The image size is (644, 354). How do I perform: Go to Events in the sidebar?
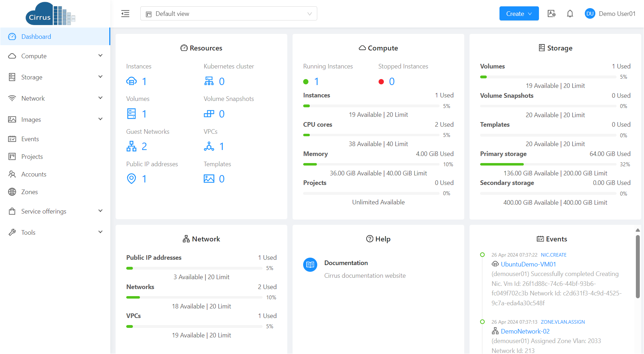point(30,139)
